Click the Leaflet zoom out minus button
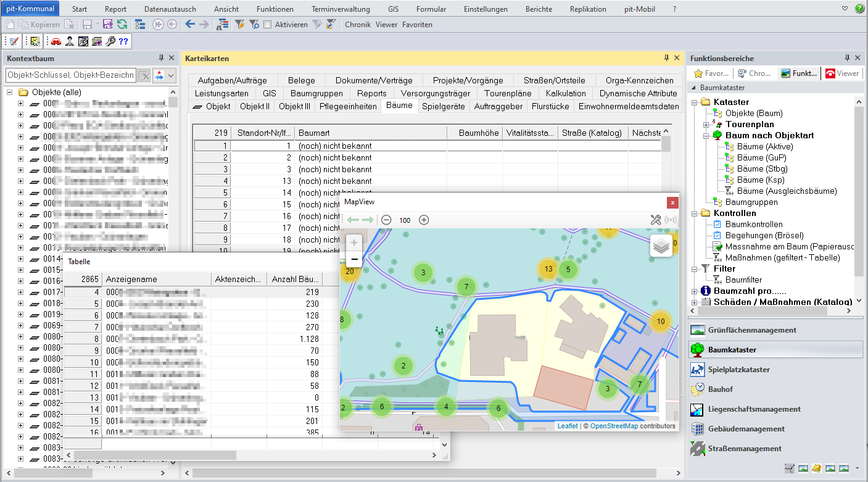 click(x=354, y=259)
